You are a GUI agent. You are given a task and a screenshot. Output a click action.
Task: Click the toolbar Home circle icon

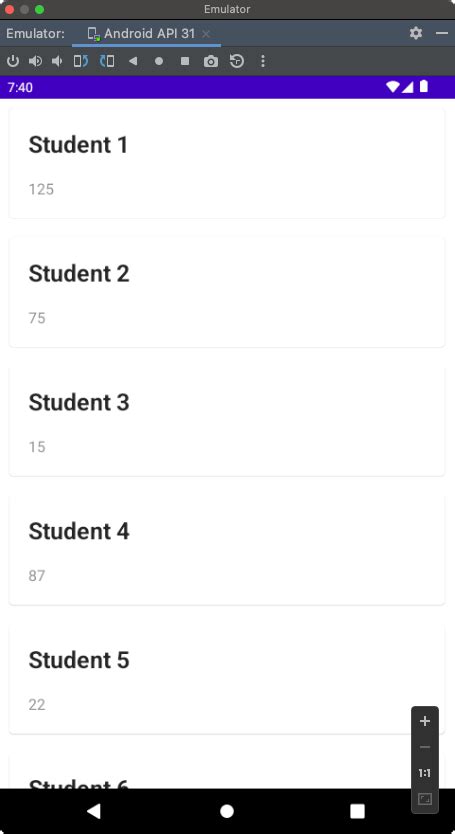pos(159,61)
